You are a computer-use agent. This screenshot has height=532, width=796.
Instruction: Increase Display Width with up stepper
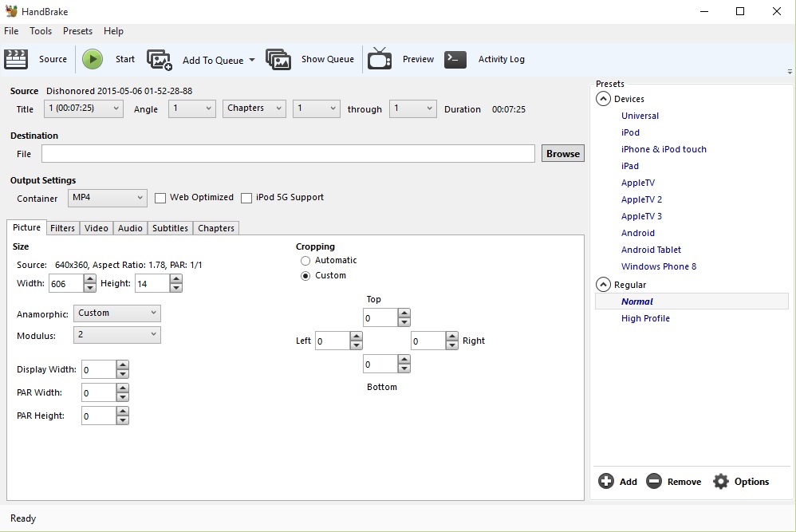(122, 365)
